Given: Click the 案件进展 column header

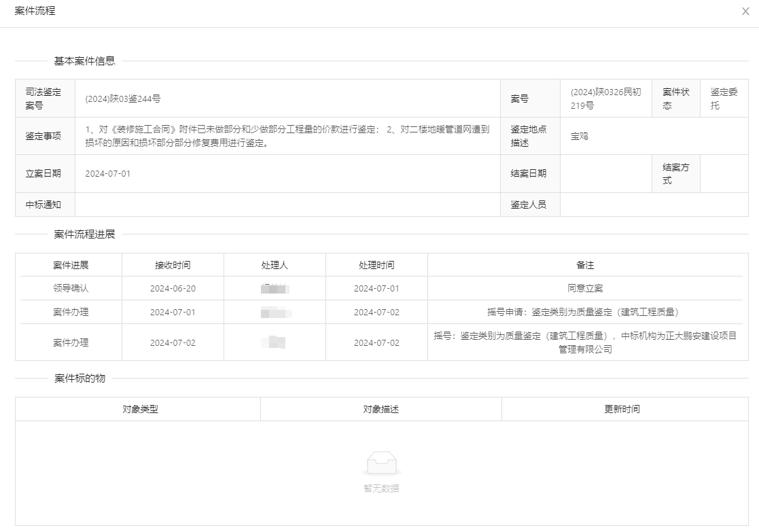Looking at the screenshot, I should coord(71,265).
